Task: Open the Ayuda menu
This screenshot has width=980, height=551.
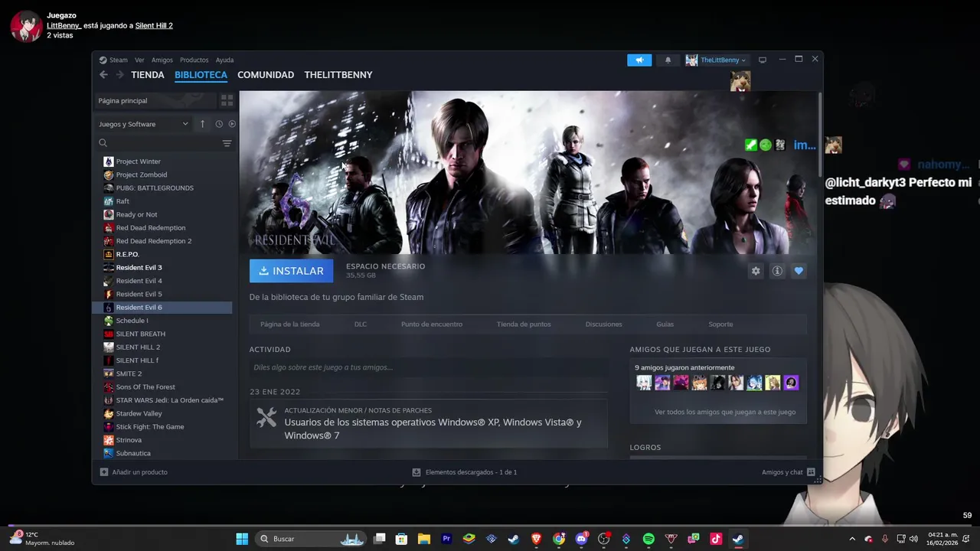Action: point(224,60)
